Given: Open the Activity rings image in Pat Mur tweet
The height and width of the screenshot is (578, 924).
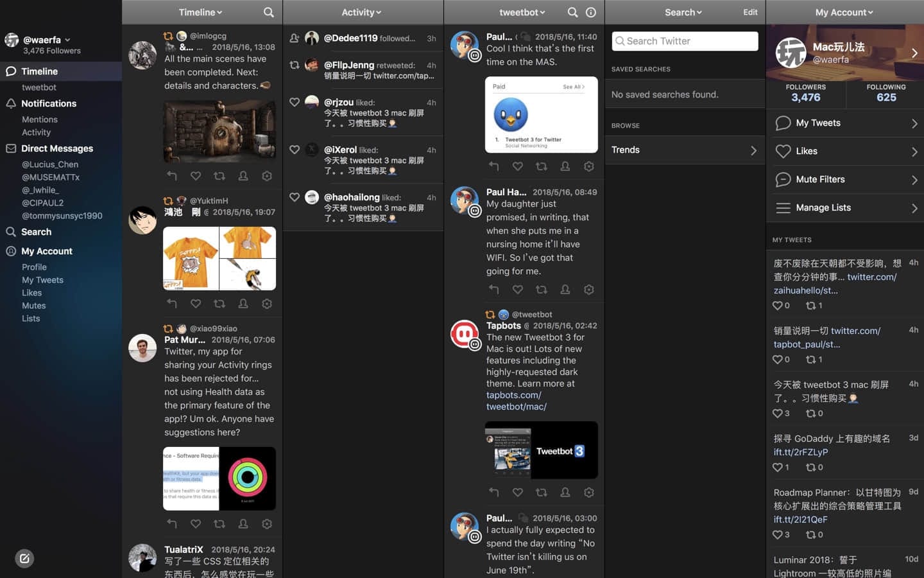Looking at the screenshot, I should click(248, 478).
